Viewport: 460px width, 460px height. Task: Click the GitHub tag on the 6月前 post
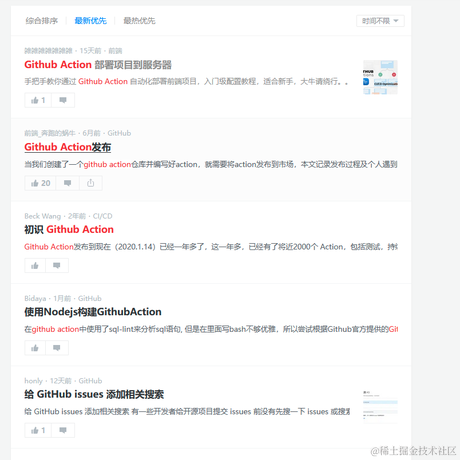coord(119,133)
